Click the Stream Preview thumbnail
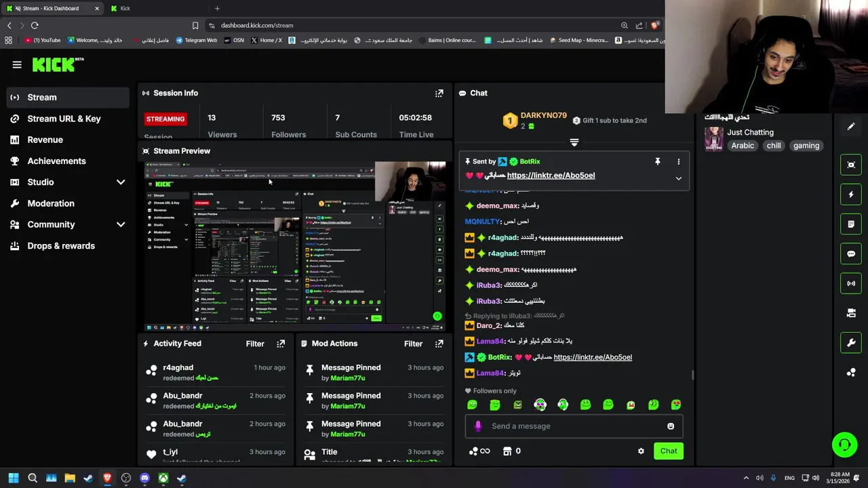 [295, 246]
